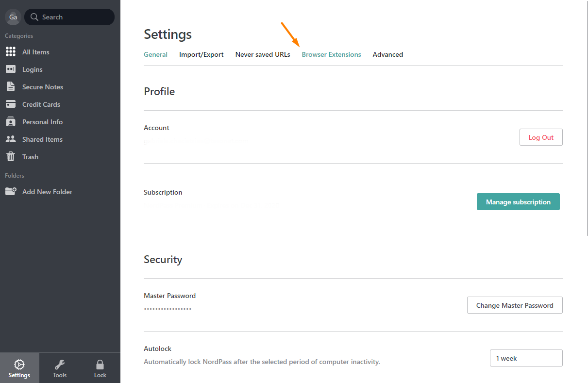Click inside the Search field

pyautogui.click(x=69, y=17)
